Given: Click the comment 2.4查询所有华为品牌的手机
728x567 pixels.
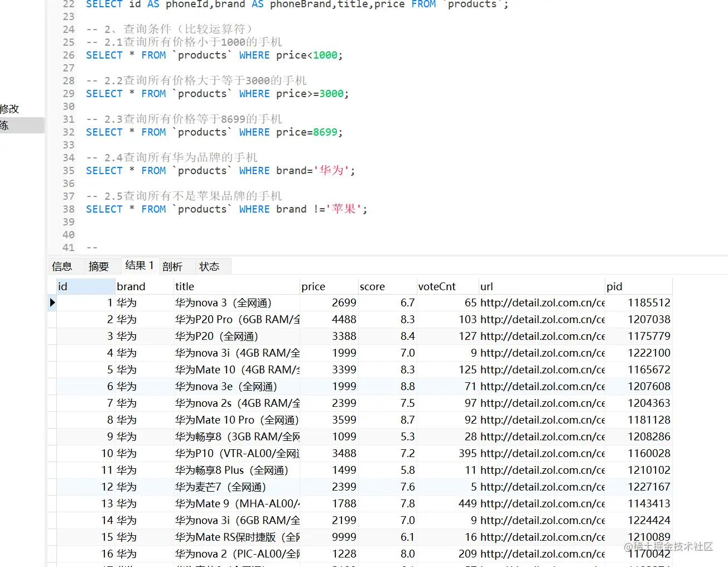Looking at the screenshot, I should pos(172,157).
